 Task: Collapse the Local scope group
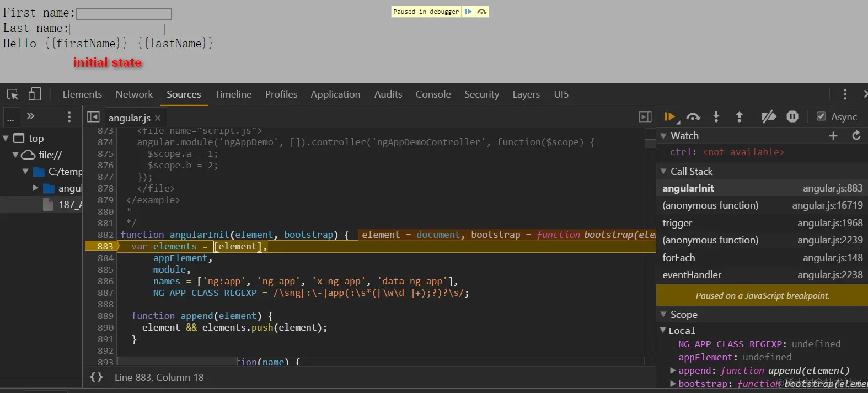663,330
